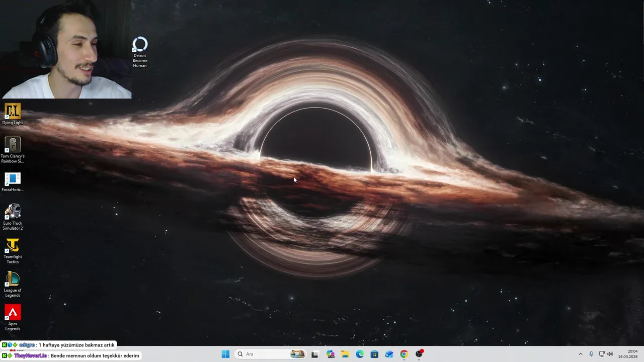Image resolution: width=644 pixels, height=362 pixels.
Task: Select the Teamfight Tactics desktop icon
Action: (13, 251)
